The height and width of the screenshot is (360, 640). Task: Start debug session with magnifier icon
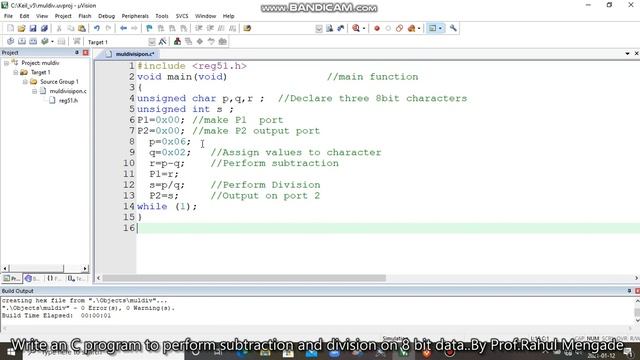pos(356,28)
